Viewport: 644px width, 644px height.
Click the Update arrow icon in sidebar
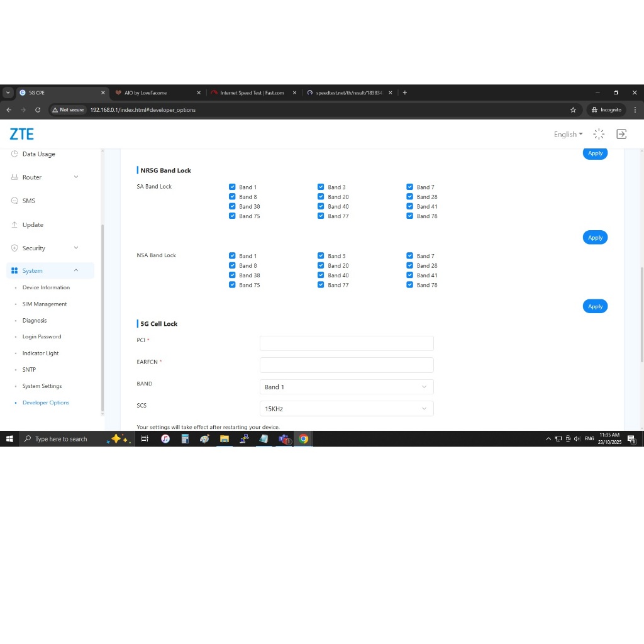coord(14,225)
